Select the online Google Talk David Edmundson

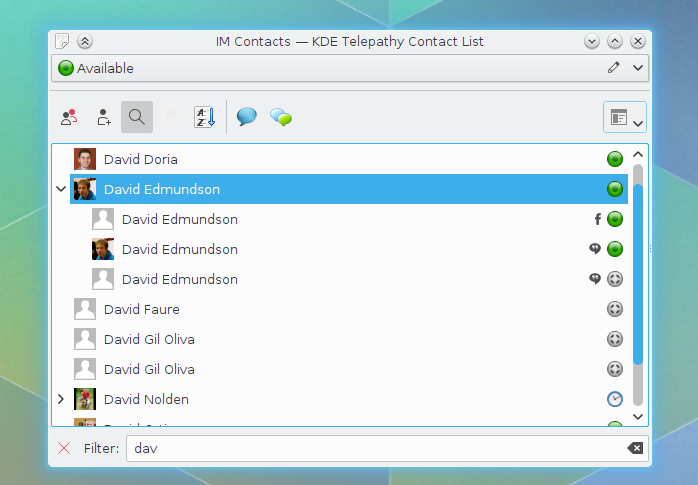pyautogui.click(x=358, y=249)
